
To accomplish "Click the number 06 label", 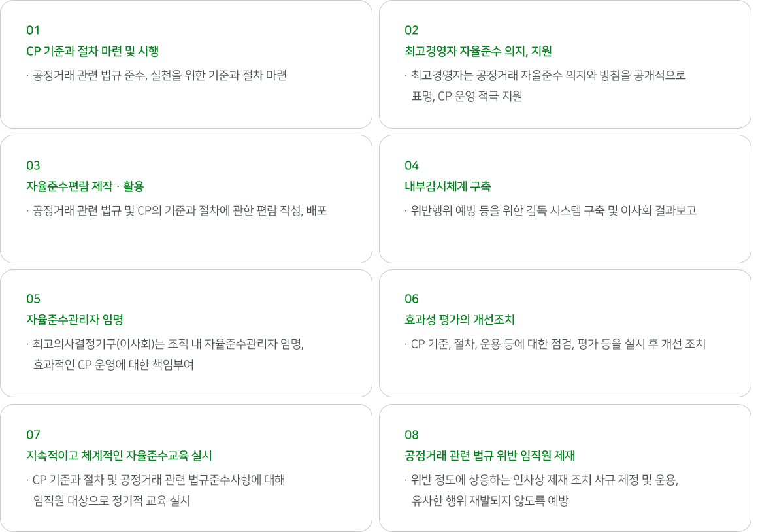I will [412, 299].
